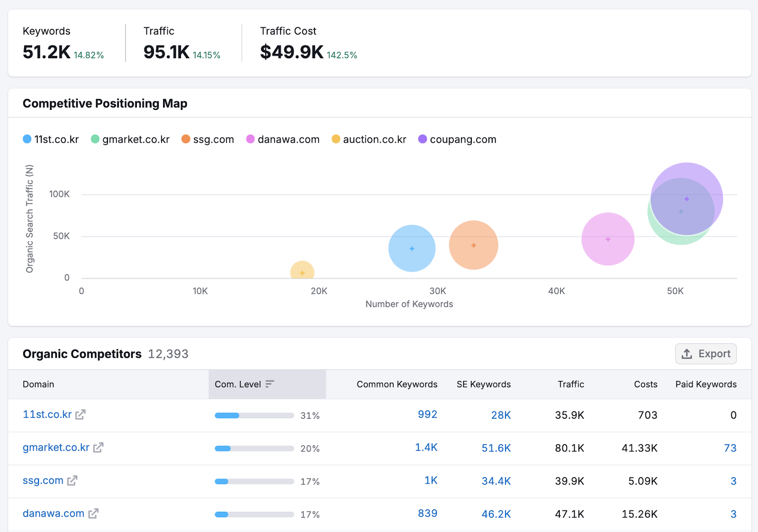Screen dimensions: 758x532
Task: Hide coupang.com series via legend
Action: tap(458, 139)
